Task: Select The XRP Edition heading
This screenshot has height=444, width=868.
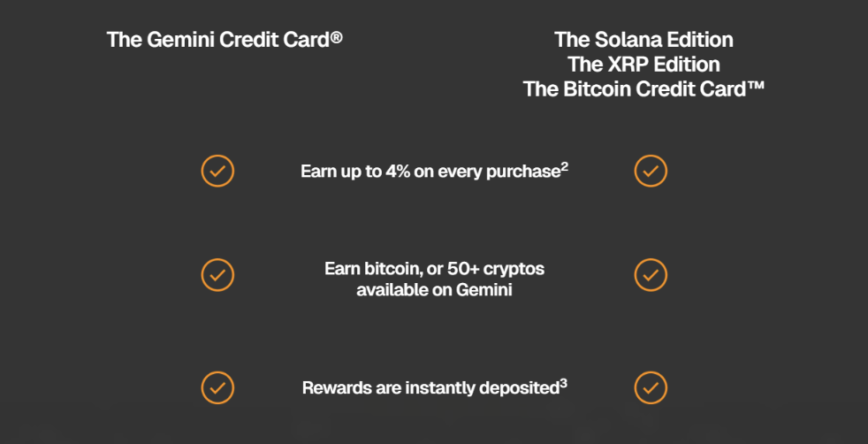Action: tap(643, 65)
